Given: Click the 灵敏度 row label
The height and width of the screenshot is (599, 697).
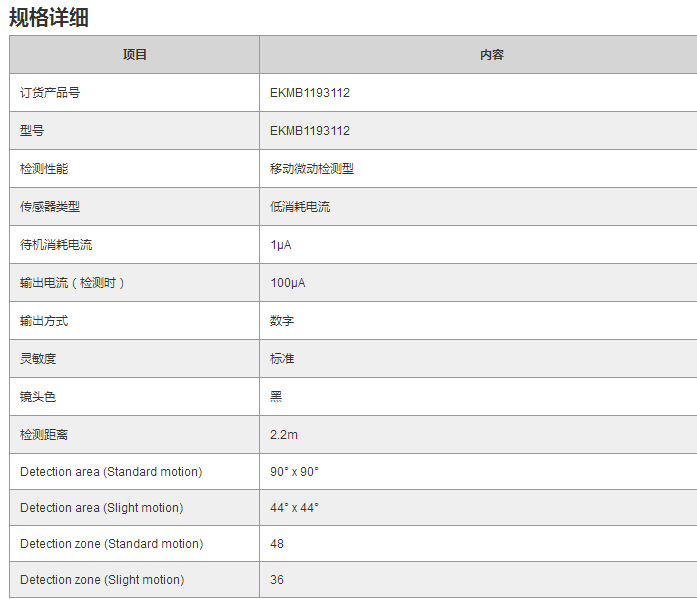Looking at the screenshot, I should point(38,358).
